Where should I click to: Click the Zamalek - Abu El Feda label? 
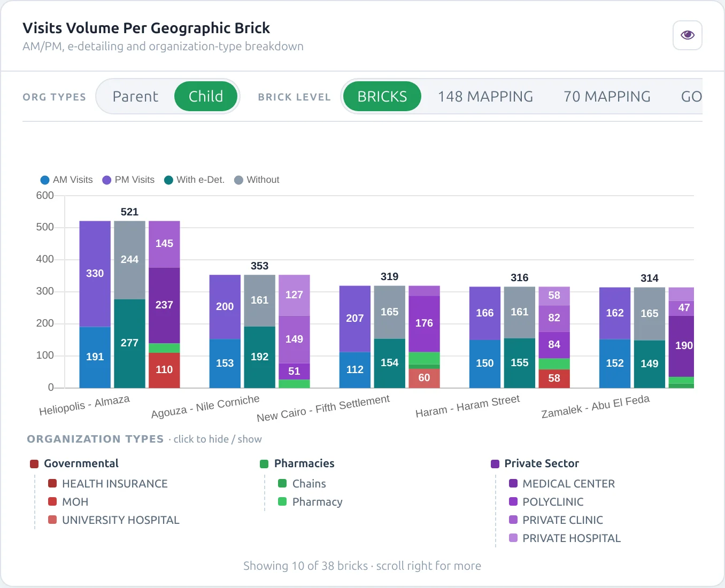tap(596, 407)
